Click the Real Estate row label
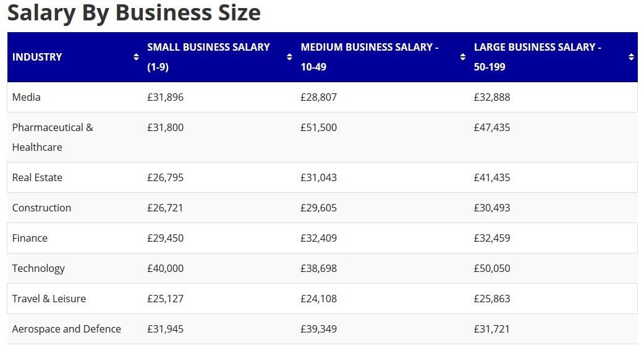Image resolution: width=644 pixels, height=348 pixels. click(x=37, y=177)
